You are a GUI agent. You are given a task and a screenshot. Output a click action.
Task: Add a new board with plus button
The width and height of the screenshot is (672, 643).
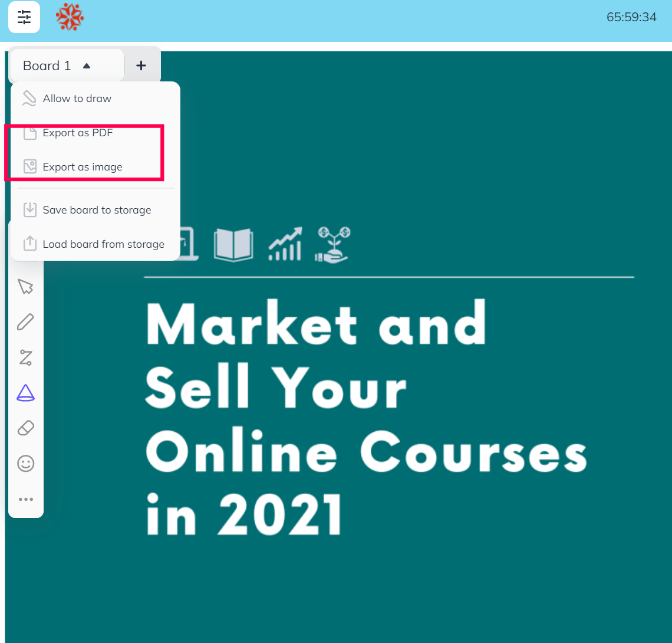pyautogui.click(x=141, y=65)
